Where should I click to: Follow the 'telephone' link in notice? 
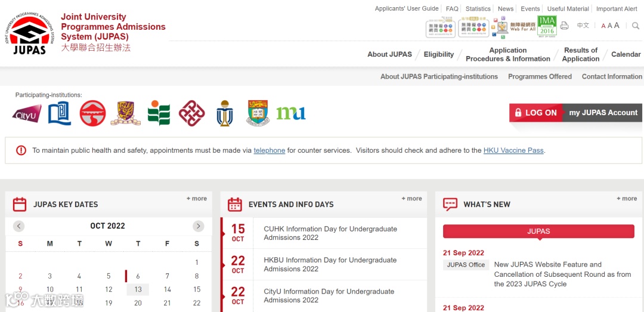(270, 150)
